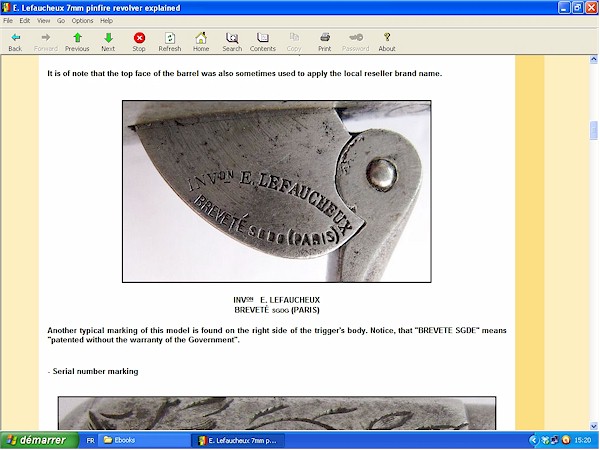The image size is (600, 450).
Task: Click the greyed Forward arrow button
Action: point(46,42)
